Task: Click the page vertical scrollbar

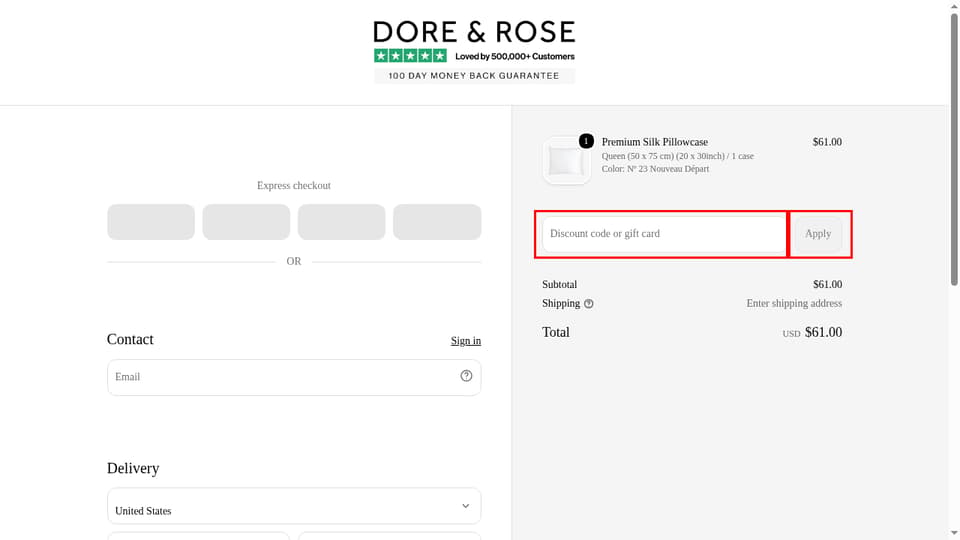Action: coord(954,150)
